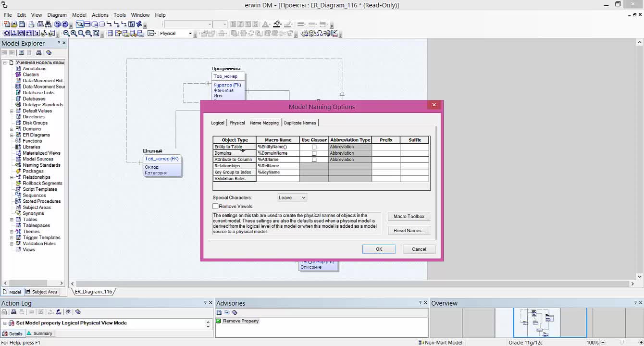Select the Trigger Templates tree item
The height and width of the screenshot is (346, 644).
41,238
